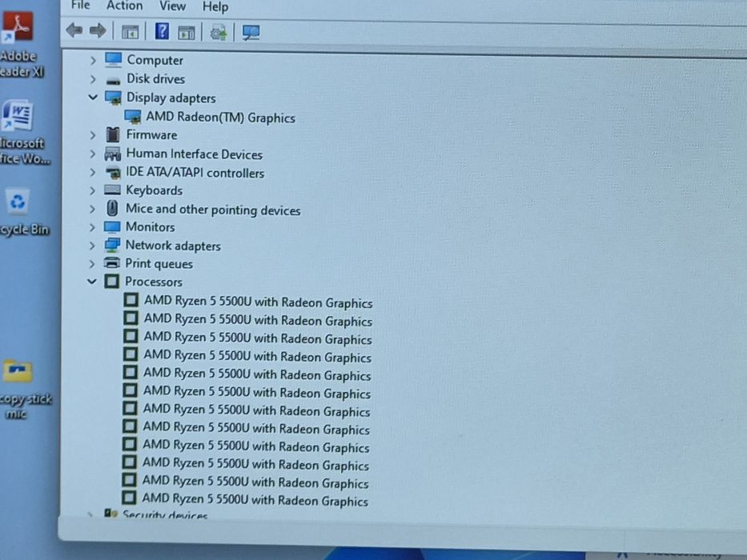Click the Print queues printer icon
Screen dimensions: 747x560
point(112,263)
